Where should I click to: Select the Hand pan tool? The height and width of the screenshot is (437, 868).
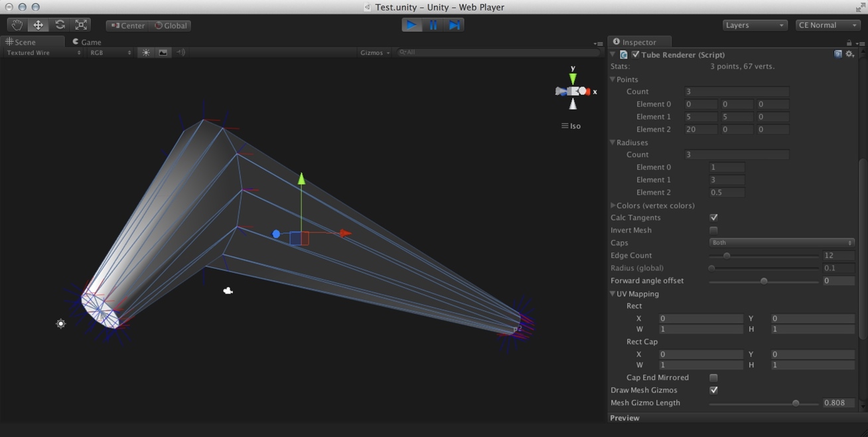[x=17, y=25]
